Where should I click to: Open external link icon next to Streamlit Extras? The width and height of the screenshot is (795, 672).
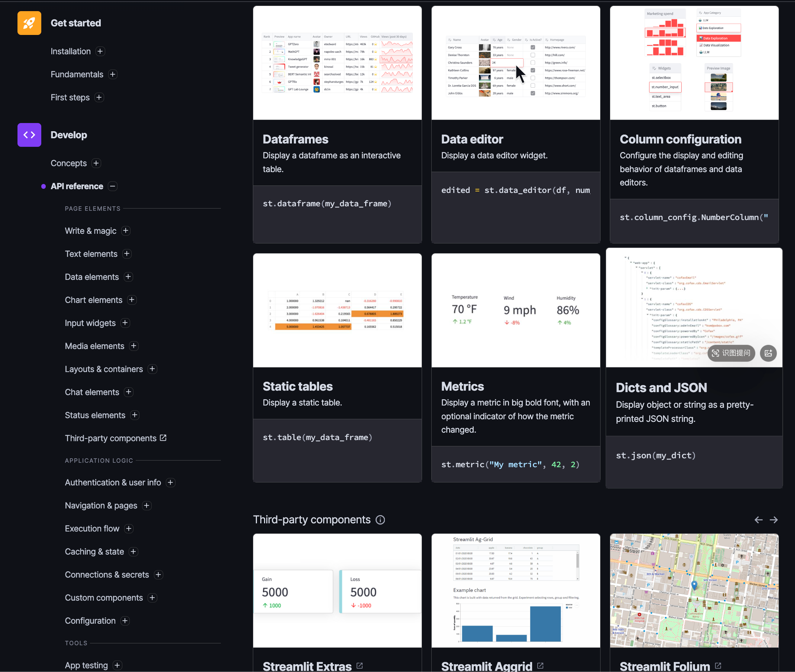(360, 666)
